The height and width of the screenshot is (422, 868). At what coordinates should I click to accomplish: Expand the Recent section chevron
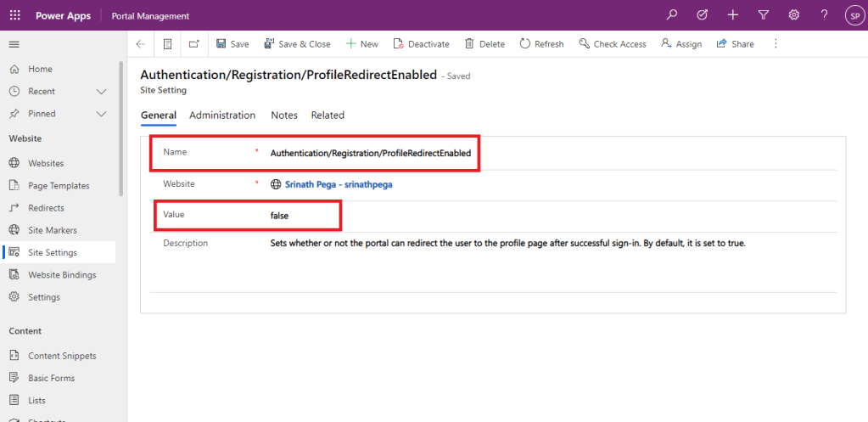[101, 92]
